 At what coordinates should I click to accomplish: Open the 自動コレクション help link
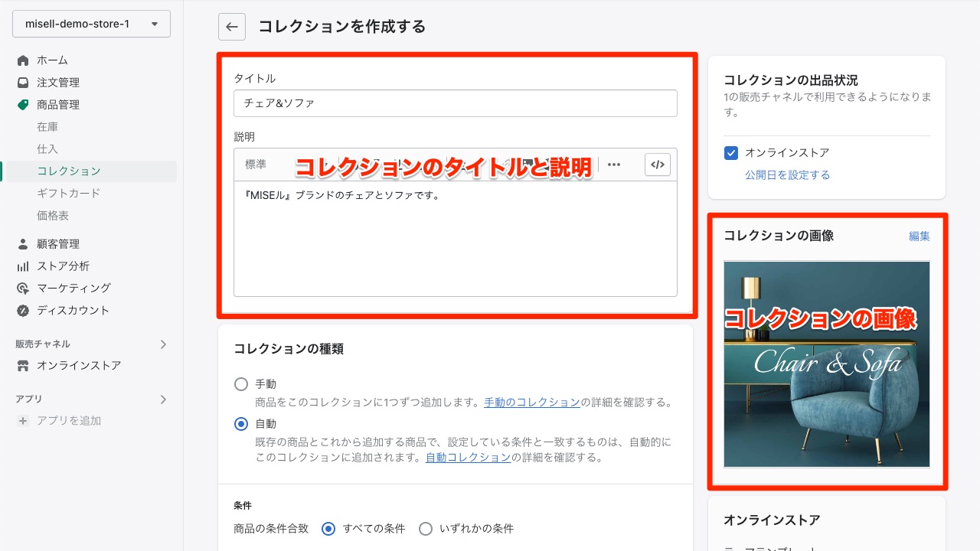click(468, 458)
